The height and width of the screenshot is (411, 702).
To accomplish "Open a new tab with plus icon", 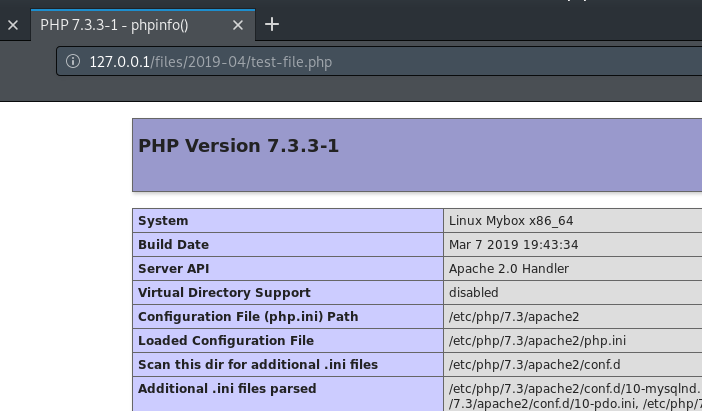I will coord(272,24).
